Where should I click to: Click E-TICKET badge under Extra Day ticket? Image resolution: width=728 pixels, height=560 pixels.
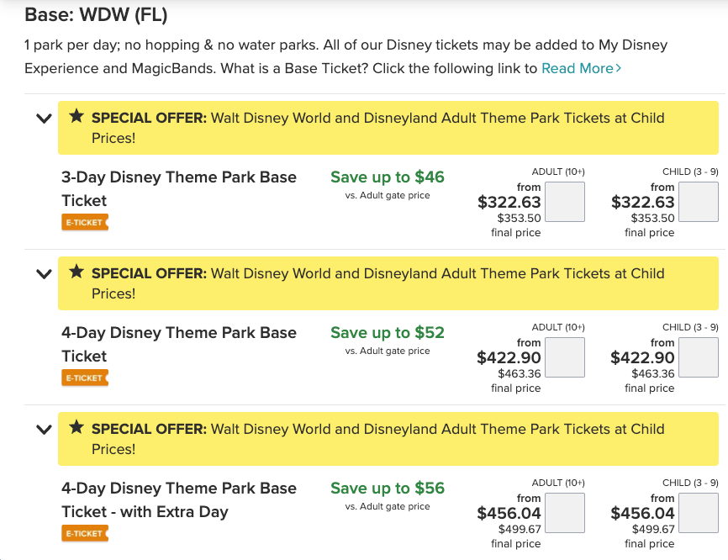[85, 534]
